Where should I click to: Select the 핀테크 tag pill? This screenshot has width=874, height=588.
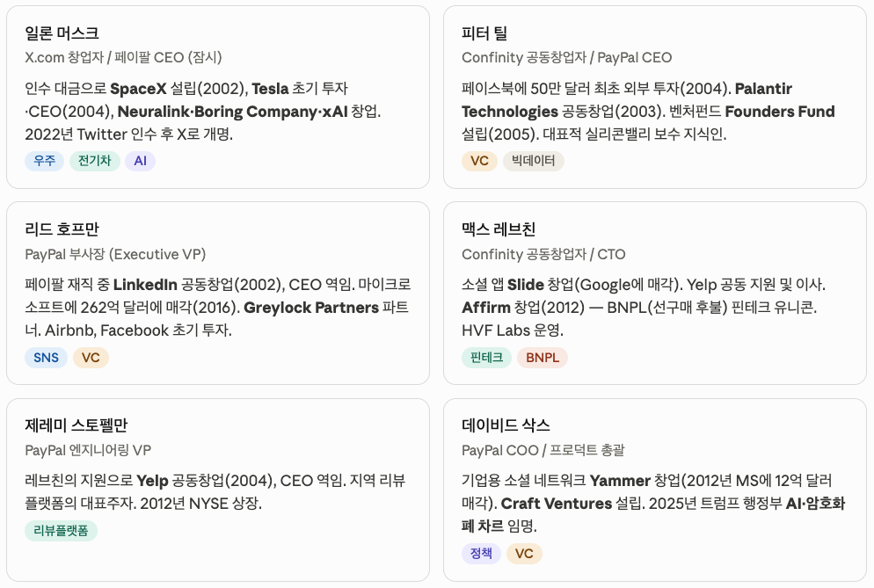[486, 357]
